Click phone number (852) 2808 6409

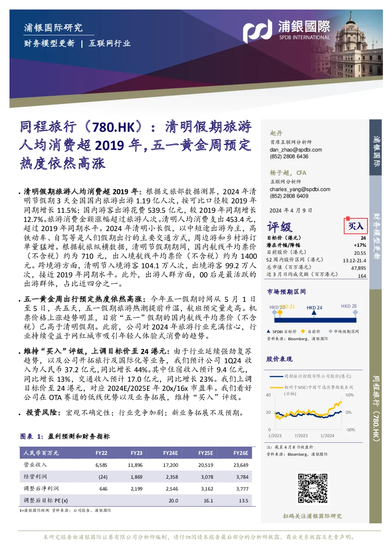coord(289,196)
